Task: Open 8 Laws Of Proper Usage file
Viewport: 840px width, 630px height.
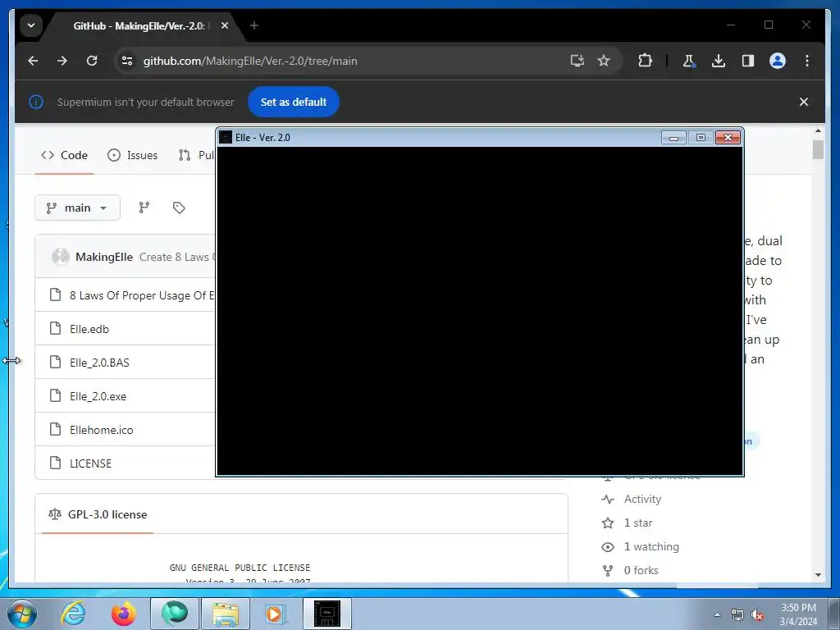Action: tap(142, 295)
